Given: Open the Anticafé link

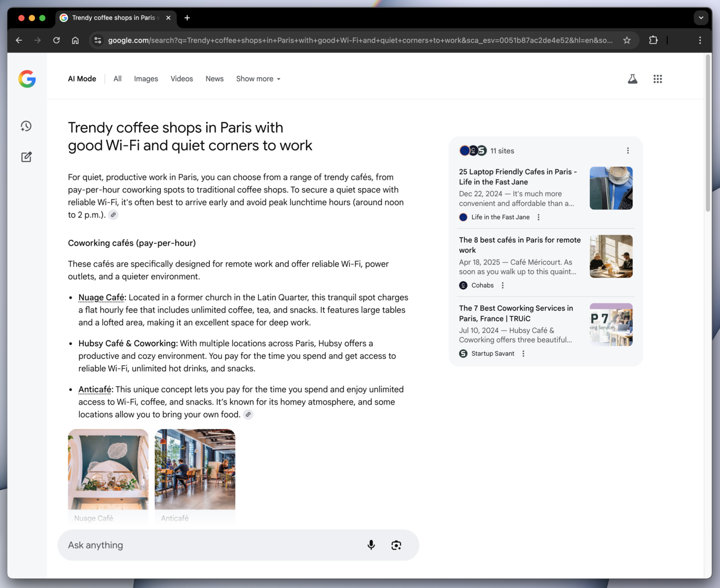Looking at the screenshot, I should (x=95, y=390).
